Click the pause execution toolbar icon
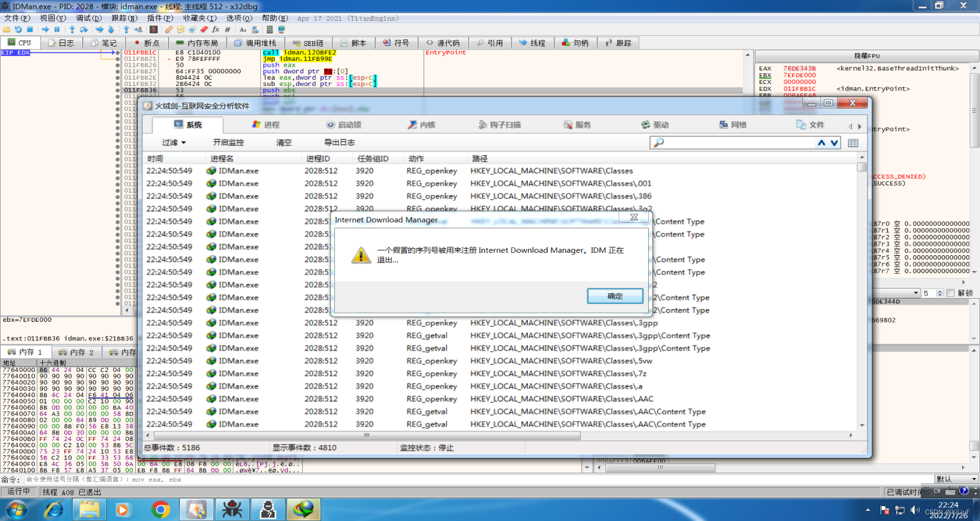This screenshot has width=980, height=521. 57,29
